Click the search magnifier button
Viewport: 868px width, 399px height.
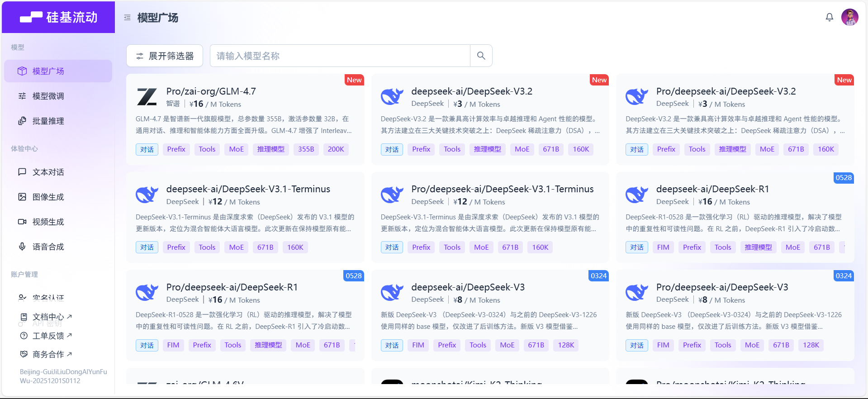tap(481, 56)
